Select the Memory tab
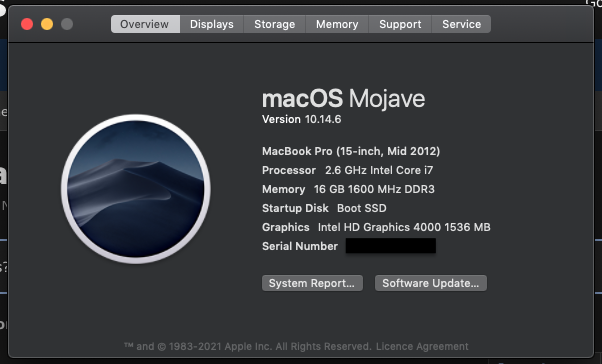602x364 pixels. click(337, 24)
